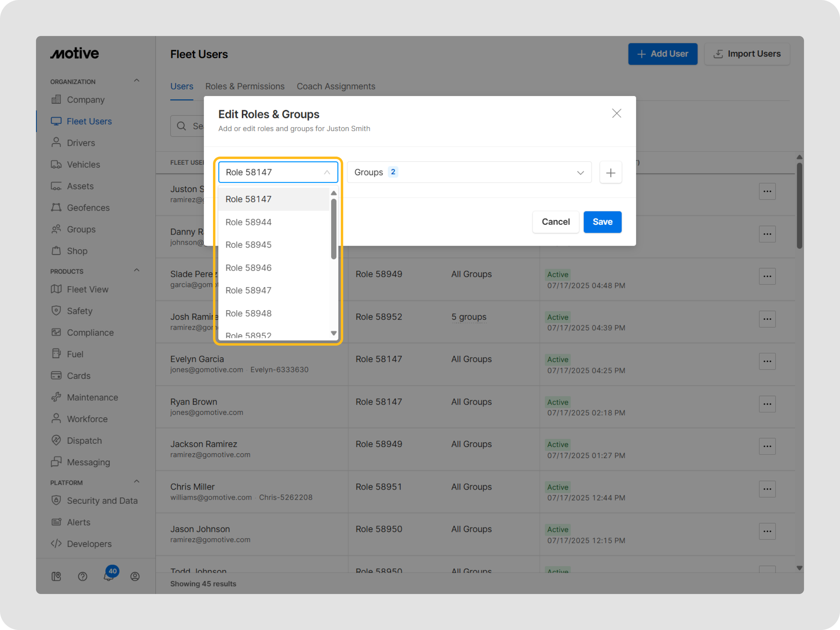Open the map book icon in sidebar footer
The width and height of the screenshot is (840, 630).
(56, 577)
